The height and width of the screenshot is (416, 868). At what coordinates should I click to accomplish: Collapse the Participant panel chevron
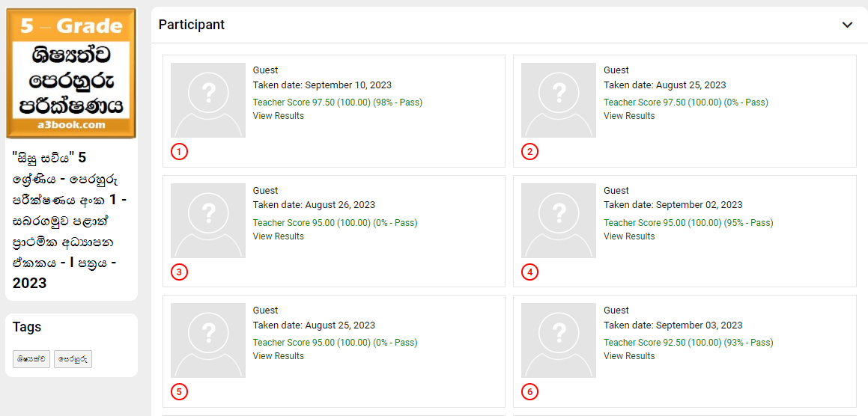click(847, 25)
